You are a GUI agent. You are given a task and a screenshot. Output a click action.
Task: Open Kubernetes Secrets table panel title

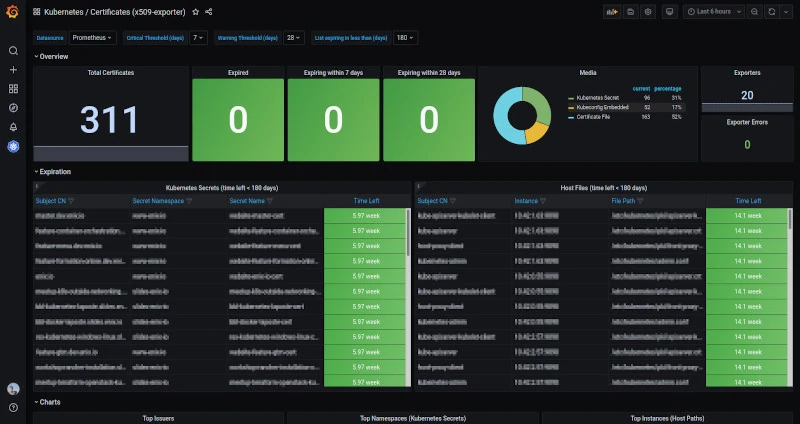pyautogui.click(x=222, y=188)
